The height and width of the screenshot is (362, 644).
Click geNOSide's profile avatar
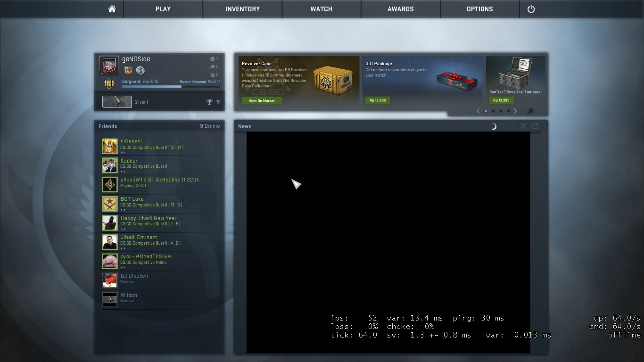109,66
